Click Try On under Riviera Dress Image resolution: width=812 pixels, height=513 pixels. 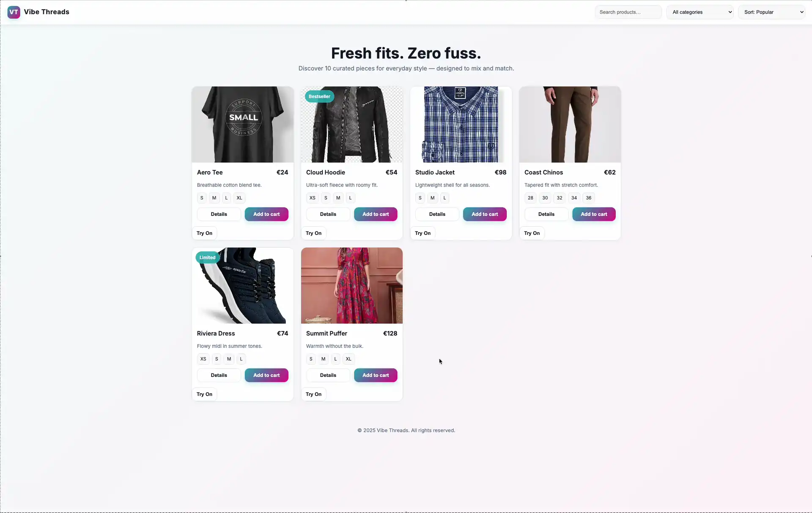204,394
